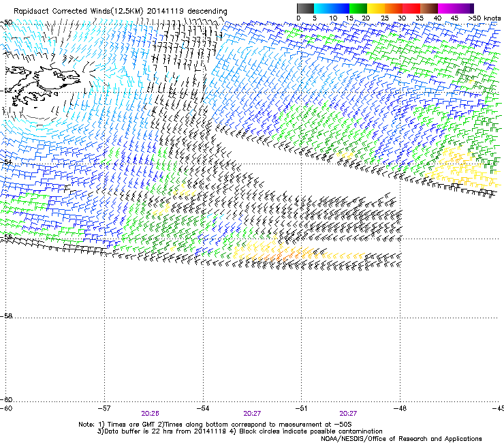Click the red 30-35 knots legend swatch
Viewport: 504px width, 443px height.
411,8
